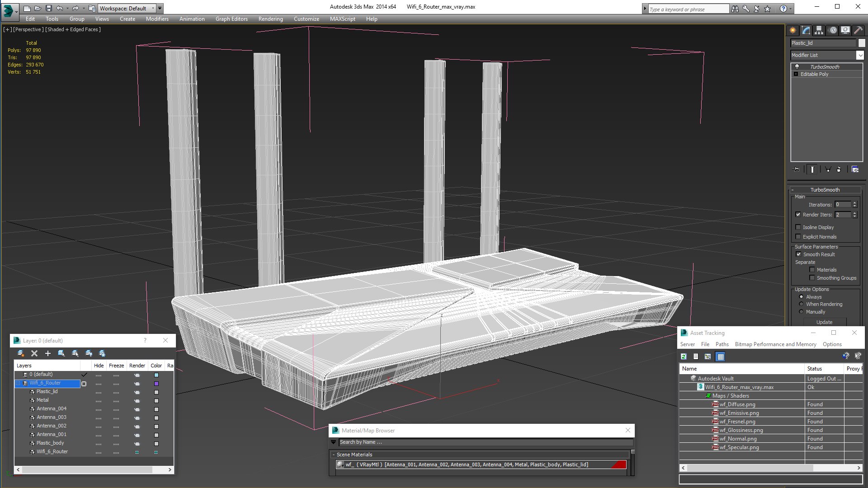Enable the Isoline Display checkbox
This screenshot has width=868, height=488.
[x=798, y=227]
